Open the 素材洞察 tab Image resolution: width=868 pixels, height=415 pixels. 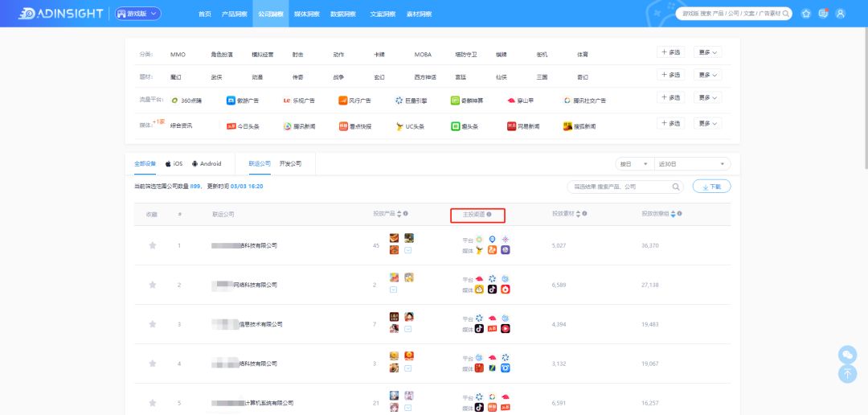tap(419, 14)
